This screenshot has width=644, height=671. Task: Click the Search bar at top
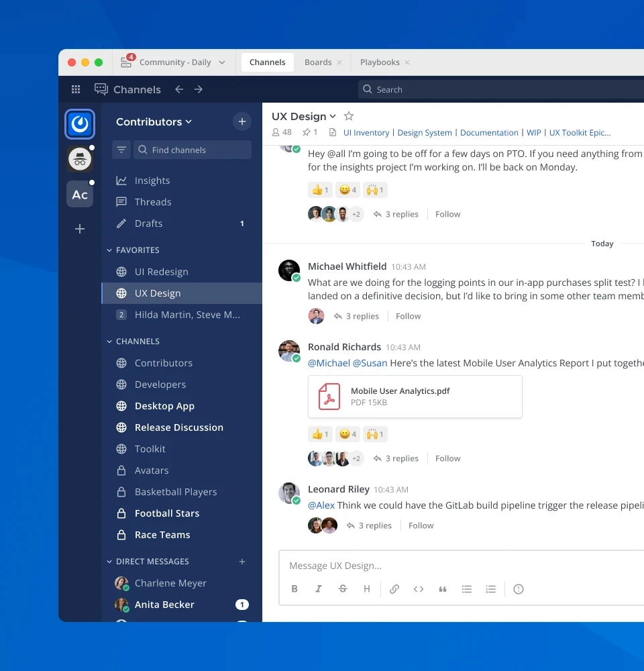[x=500, y=89]
